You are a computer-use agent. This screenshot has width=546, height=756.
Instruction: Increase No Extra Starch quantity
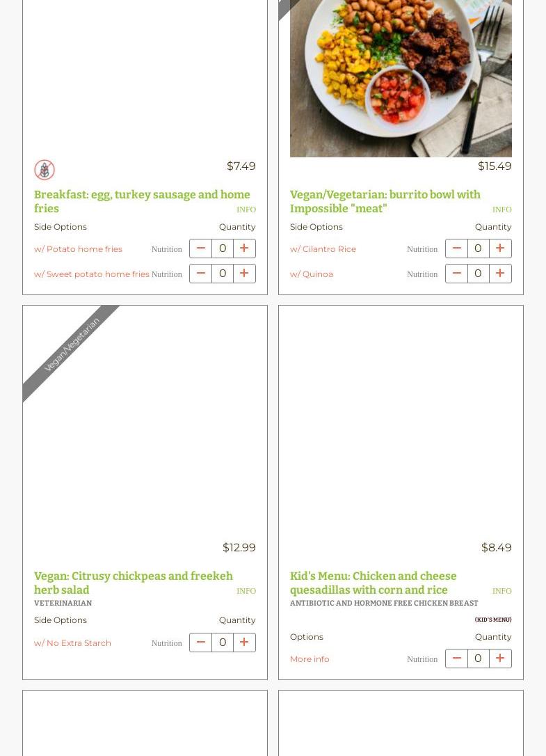pos(244,643)
